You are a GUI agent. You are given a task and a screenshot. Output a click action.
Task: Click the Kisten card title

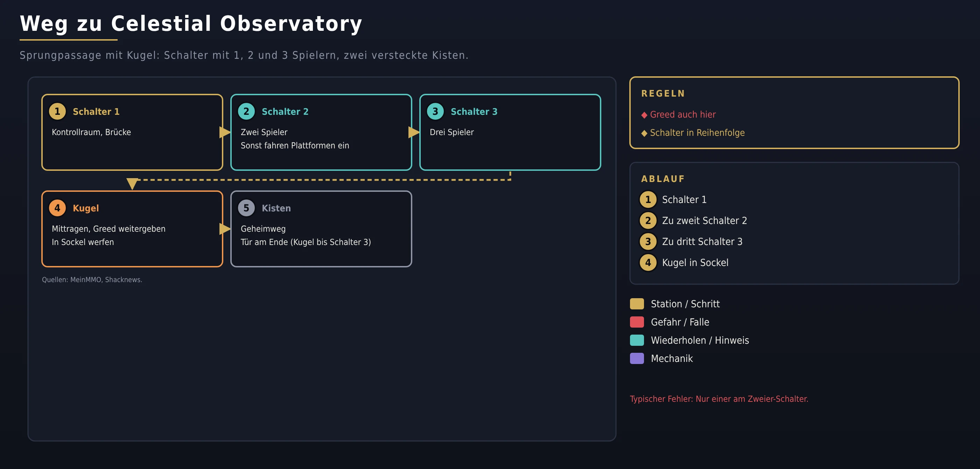coord(276,208)
